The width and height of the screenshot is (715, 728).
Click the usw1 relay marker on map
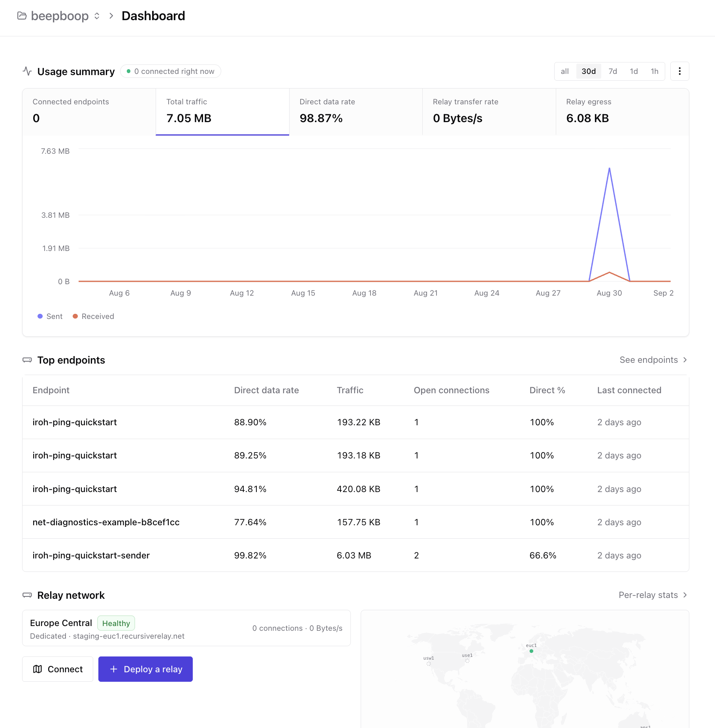tap(429, 664)
